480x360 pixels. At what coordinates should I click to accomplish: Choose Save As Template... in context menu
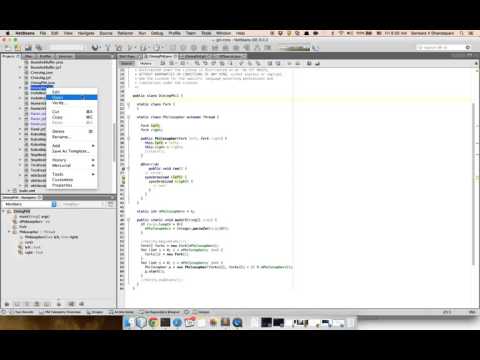71,151
